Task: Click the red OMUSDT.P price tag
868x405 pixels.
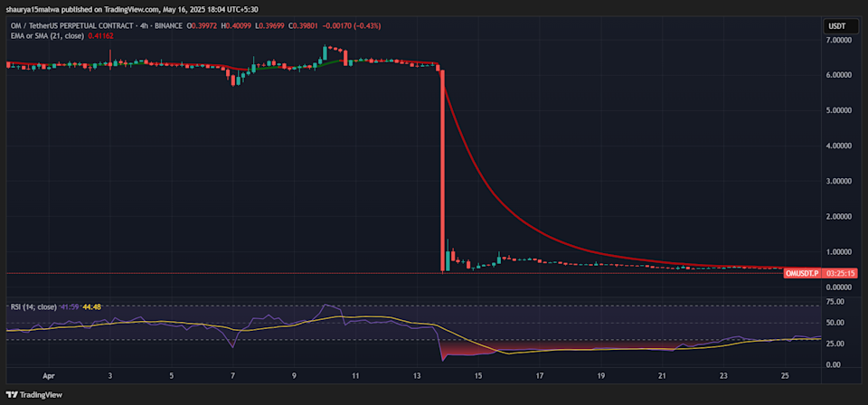Action: point(803,273)
